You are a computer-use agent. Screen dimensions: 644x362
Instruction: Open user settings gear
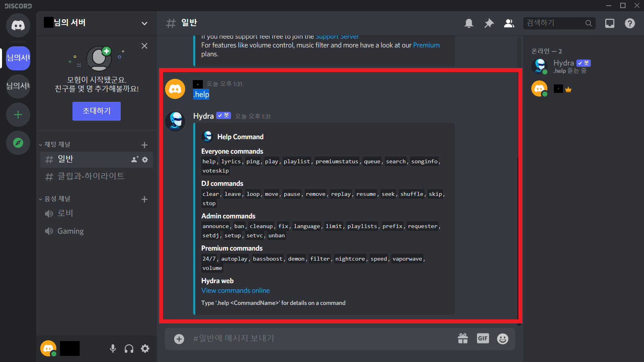pos(145,349)
